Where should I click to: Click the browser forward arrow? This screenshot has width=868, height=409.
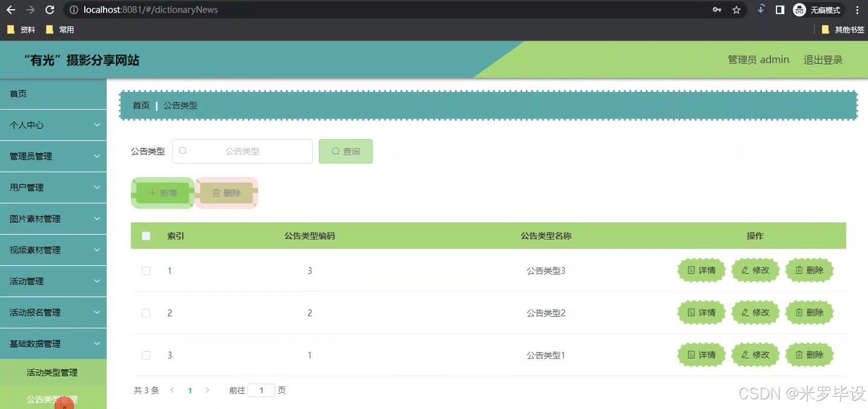pos(30,10)
